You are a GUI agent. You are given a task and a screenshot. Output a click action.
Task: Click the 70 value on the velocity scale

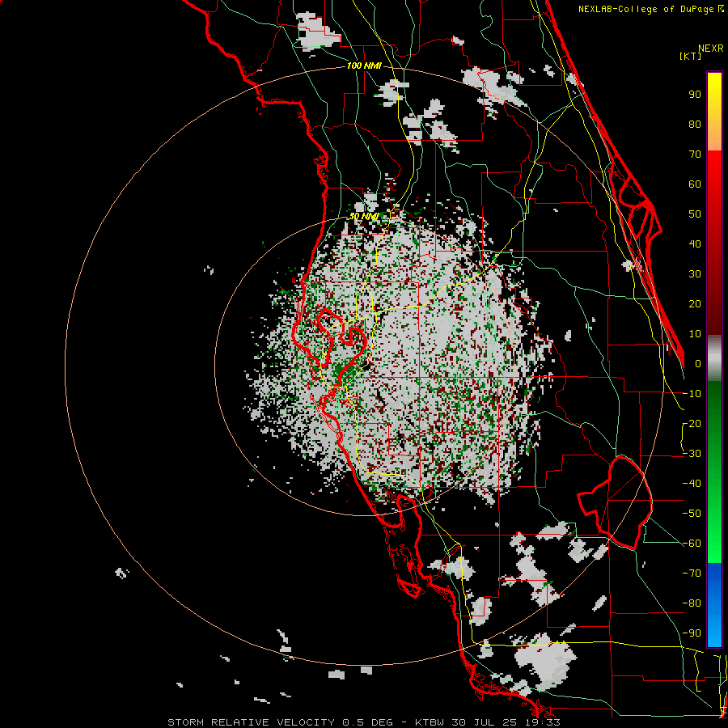tap(695, 154)
